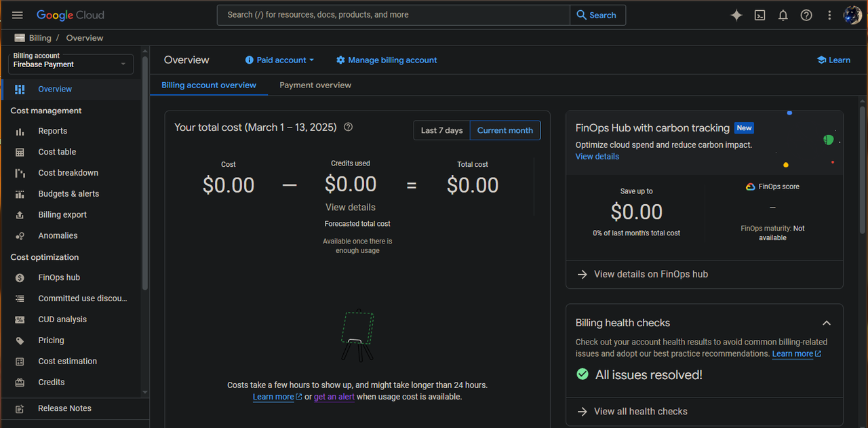
Task: Click the Learn button
Action: [x=833, y=60]
